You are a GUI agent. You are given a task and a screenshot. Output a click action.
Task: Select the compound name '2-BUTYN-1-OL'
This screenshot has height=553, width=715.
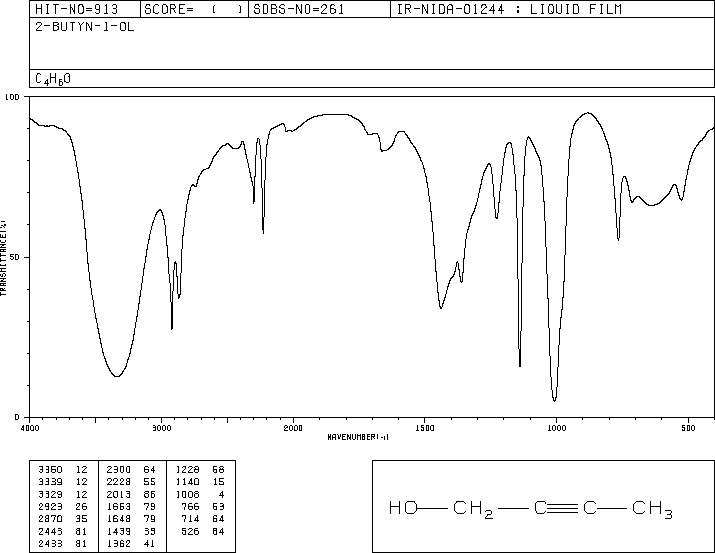click(85, 27)
